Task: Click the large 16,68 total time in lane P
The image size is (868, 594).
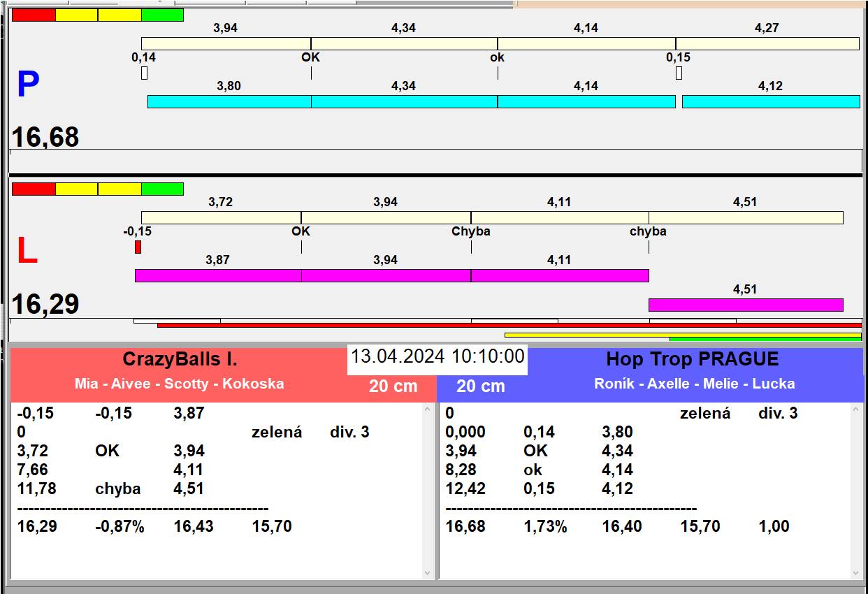Action: click(45, 137)
